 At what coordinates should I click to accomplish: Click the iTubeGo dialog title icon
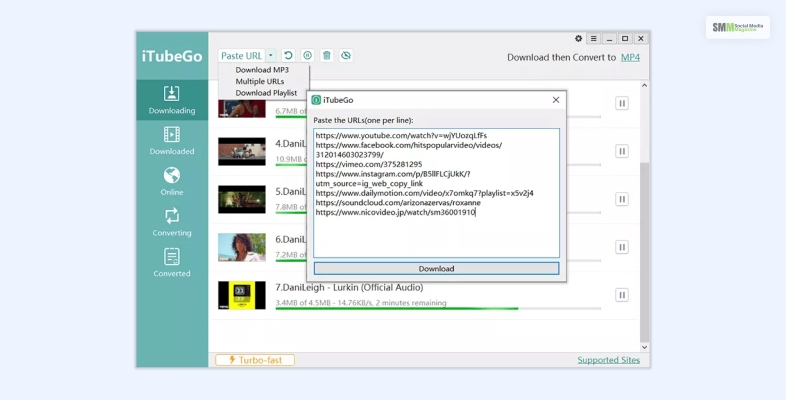coord(316,100)
